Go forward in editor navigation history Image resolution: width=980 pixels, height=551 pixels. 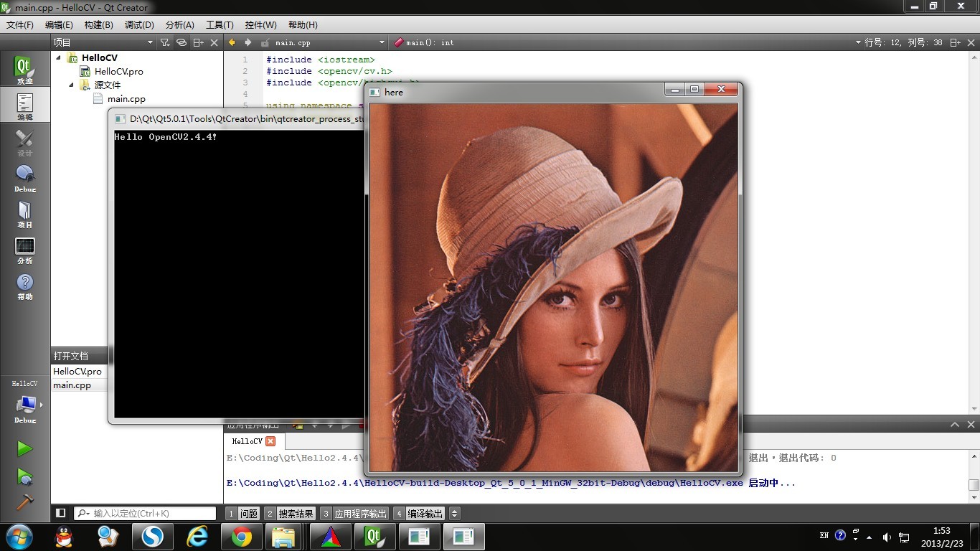pyautogui.click(x=248, y=42)
